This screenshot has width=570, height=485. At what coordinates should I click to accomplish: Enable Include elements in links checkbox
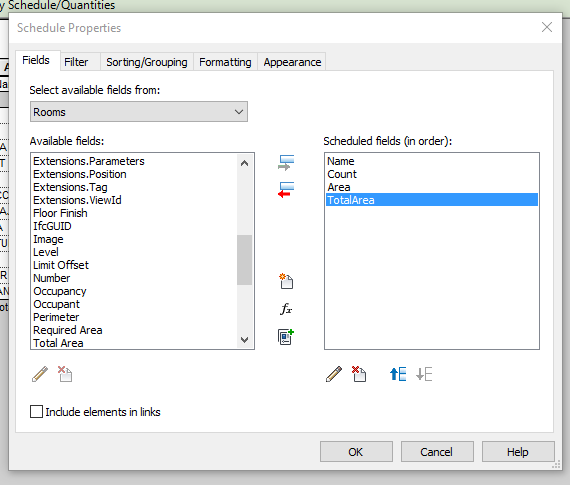click(x=36, y=412)
